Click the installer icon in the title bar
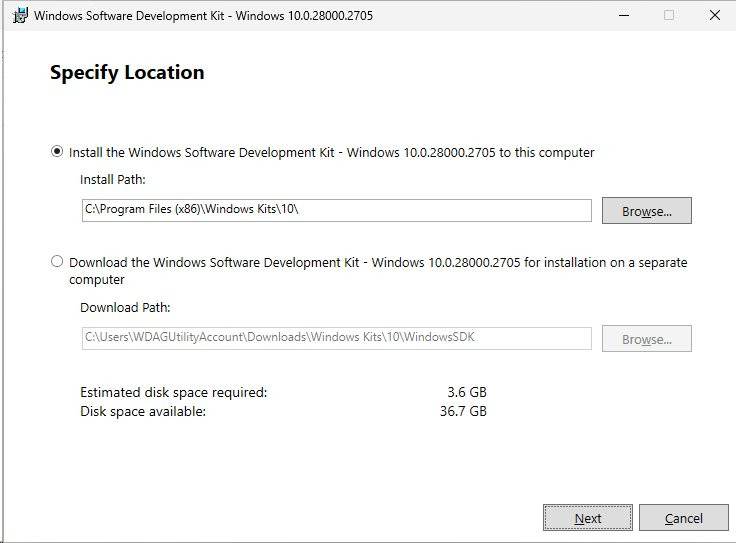Image resolution: width=736 pixels, height=543 pixels. click(x=20, y=15)
